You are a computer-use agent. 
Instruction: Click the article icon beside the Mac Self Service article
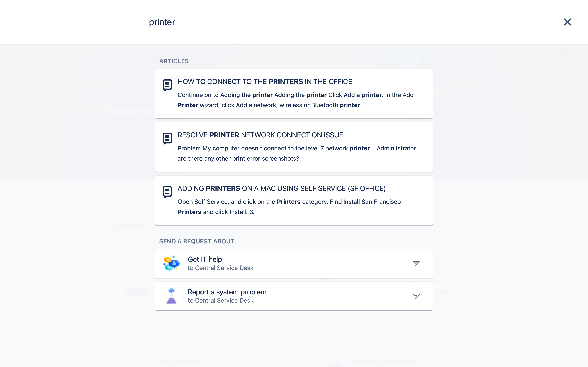[167, 192]
